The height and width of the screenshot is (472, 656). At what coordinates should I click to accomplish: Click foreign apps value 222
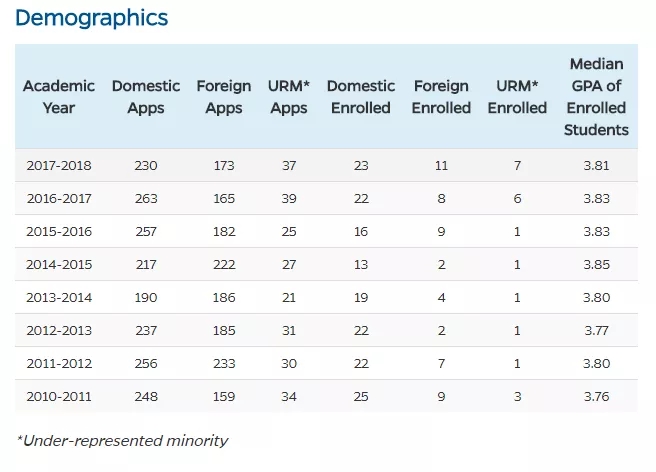(x=224, y=264)
